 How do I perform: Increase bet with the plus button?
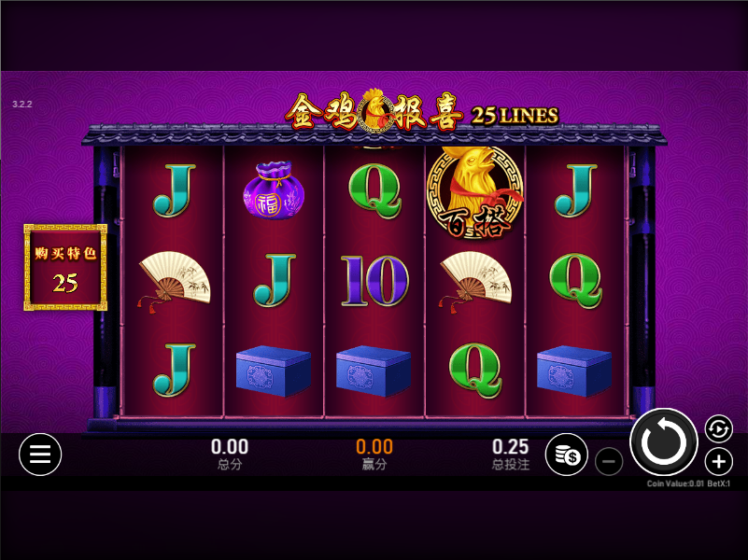(x=718, y=461)
